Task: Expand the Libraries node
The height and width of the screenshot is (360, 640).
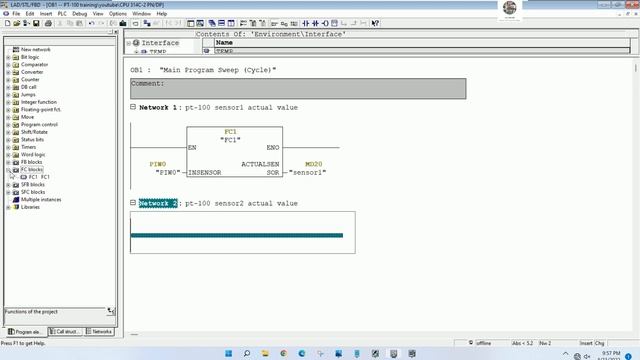Action: 8,207
